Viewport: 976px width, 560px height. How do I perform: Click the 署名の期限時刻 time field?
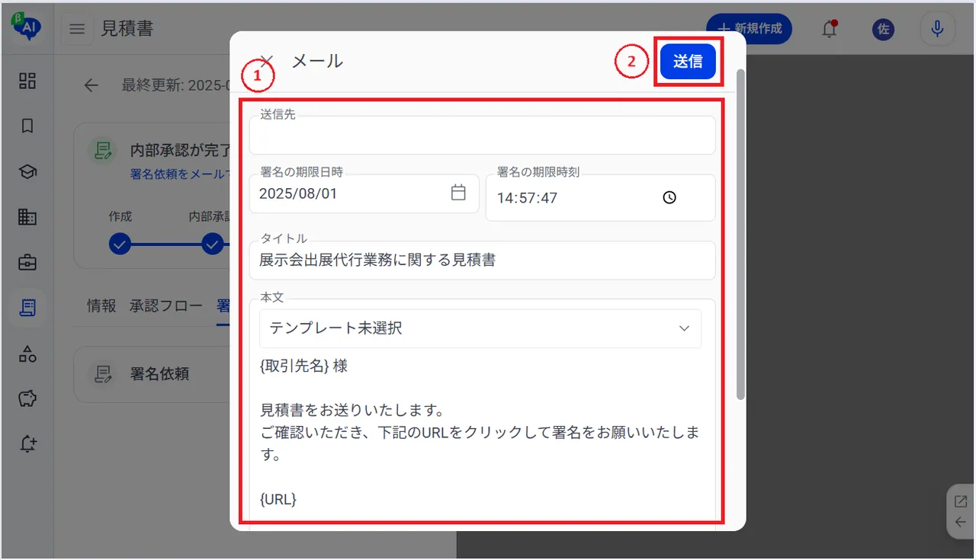[601, 198]
